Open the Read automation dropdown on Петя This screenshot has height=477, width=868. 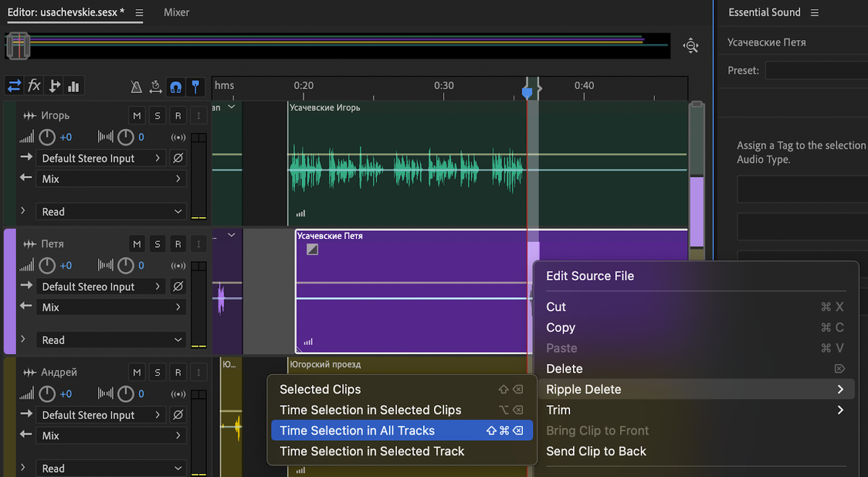click(111, 340)
